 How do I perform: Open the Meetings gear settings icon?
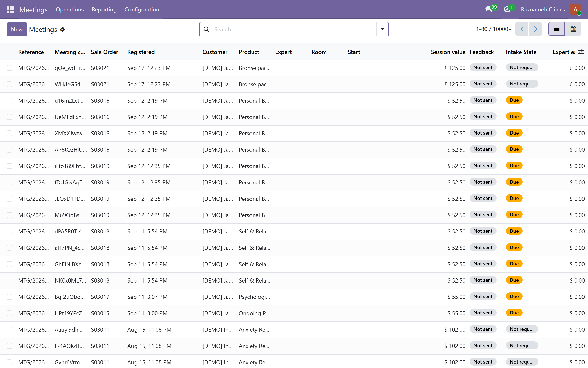[62, 29]
